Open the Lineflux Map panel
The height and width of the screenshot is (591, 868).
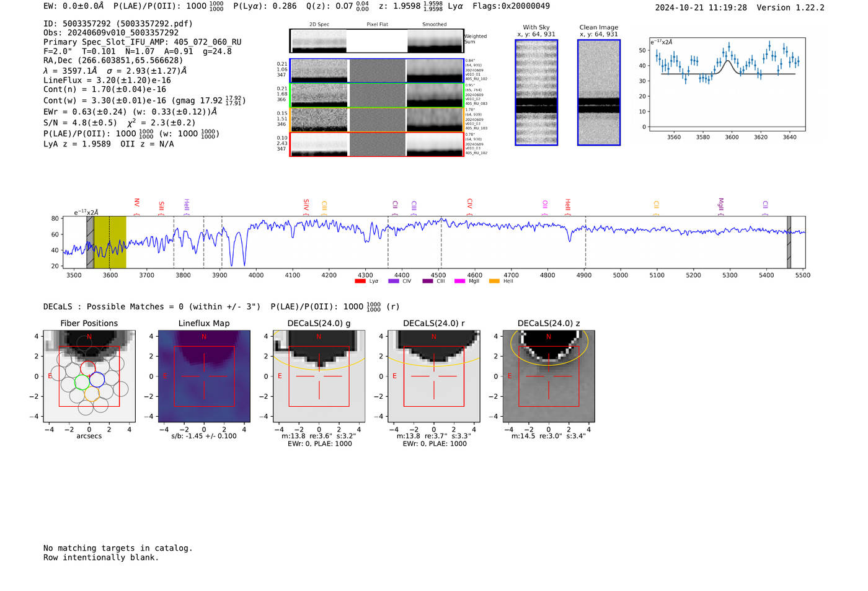point(204,376)
